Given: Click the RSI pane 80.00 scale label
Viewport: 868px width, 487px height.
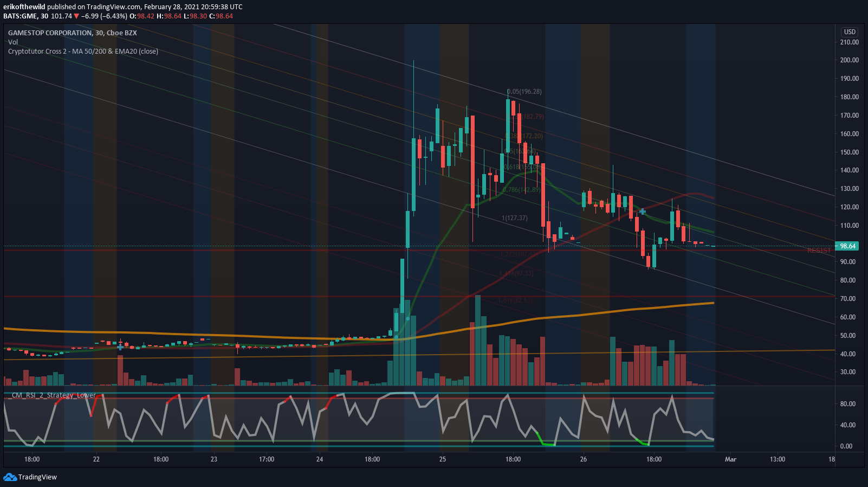Looking at the screenshot, I should 847,404.
